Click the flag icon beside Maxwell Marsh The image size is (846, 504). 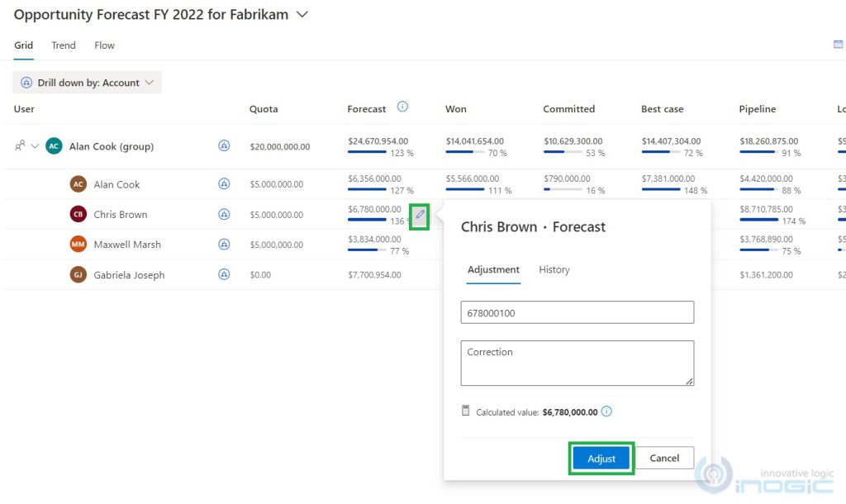point(224,245)
